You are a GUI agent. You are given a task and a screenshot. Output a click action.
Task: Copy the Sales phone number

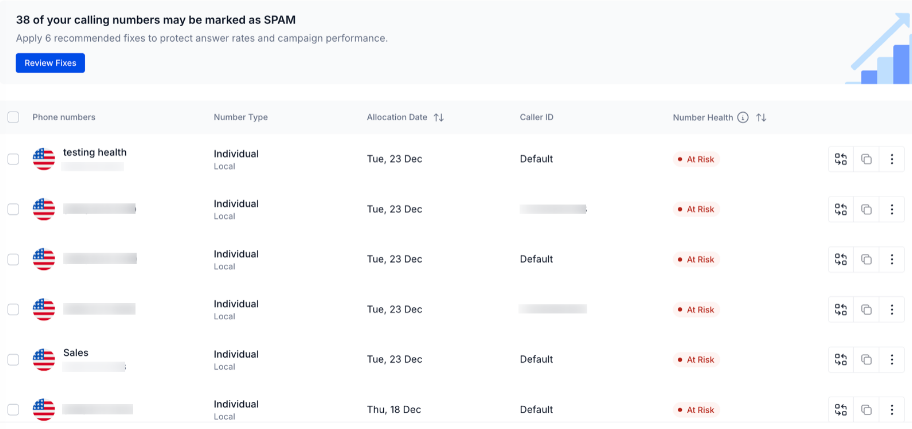pyautogui.click(x=866, y=360)
